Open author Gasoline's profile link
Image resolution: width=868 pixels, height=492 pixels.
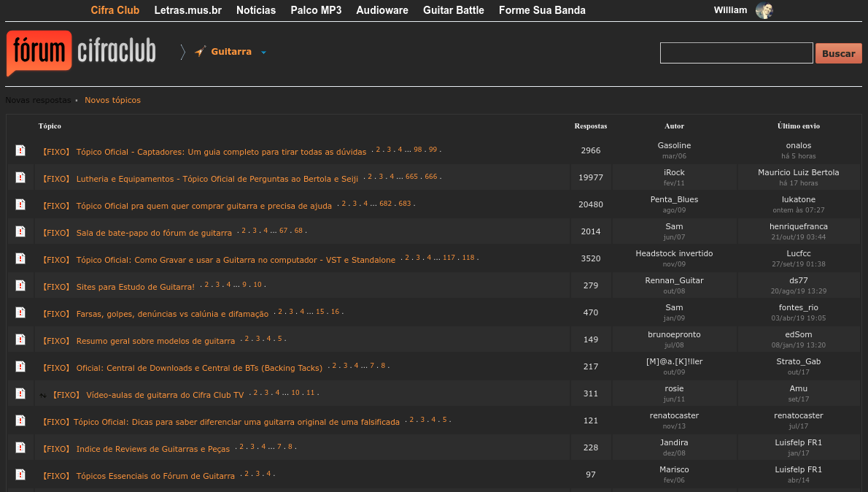pyautogui.click(x=674, y=145)
